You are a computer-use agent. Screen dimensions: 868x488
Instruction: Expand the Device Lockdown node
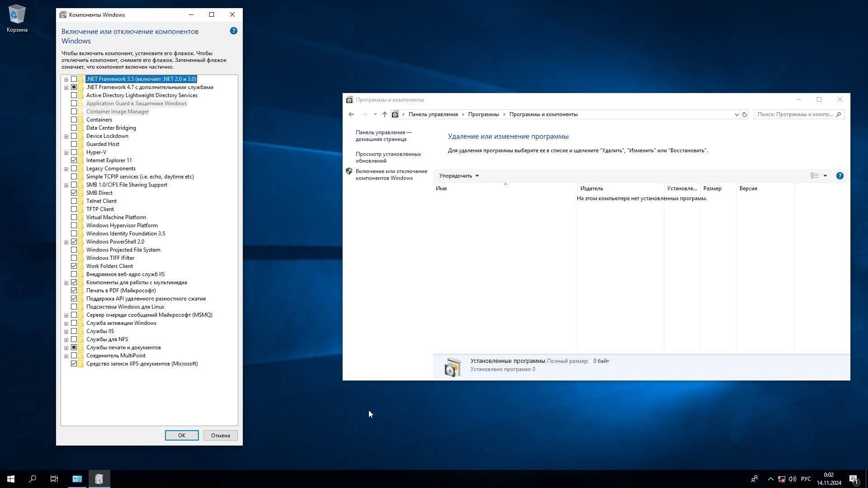pos(66,136)
